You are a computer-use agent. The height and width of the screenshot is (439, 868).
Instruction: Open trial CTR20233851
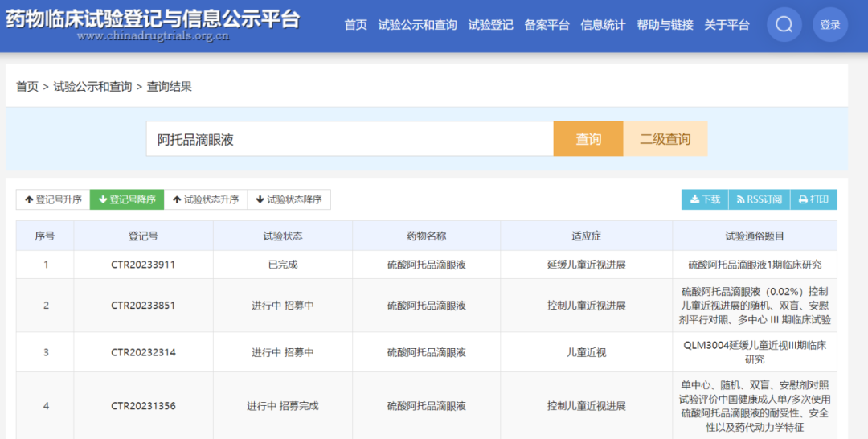tap(143, 305)
